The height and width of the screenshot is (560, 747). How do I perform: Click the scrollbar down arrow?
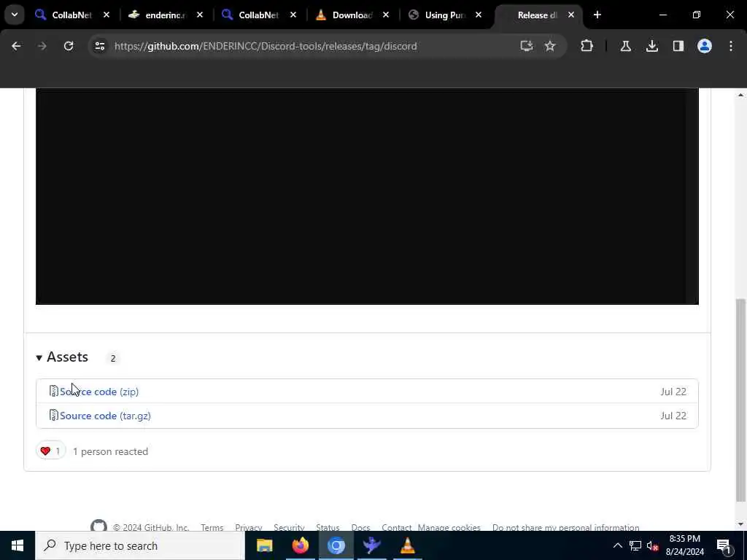click(x=740, y=524)
